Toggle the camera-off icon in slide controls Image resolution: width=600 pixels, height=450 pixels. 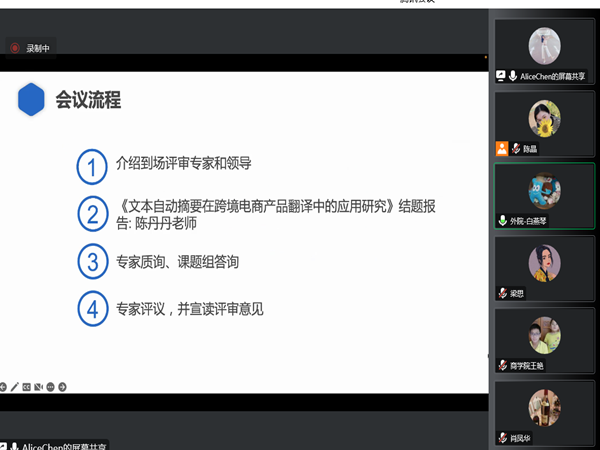tap(38, 387)
